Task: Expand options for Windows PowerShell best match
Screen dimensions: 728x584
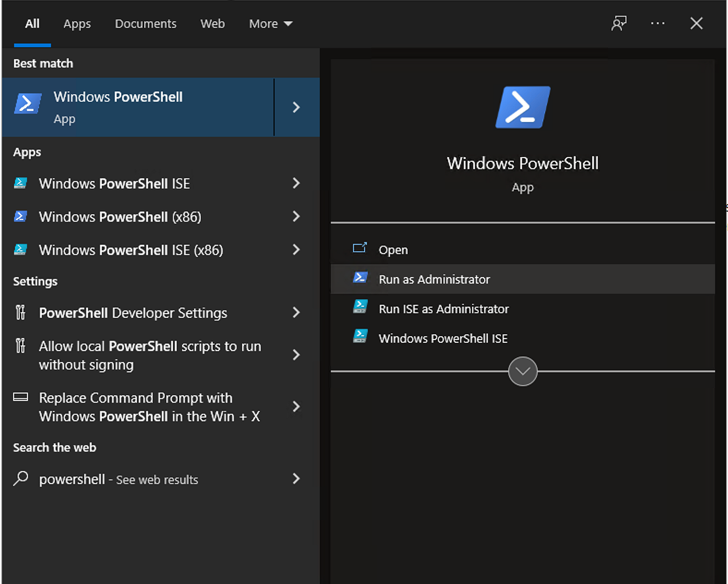Action: pos(296,107)
